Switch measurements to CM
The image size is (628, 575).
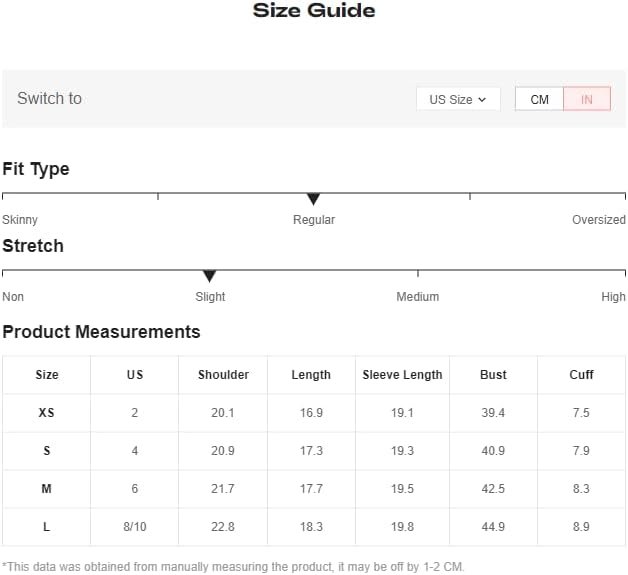(x=539, y=99)
